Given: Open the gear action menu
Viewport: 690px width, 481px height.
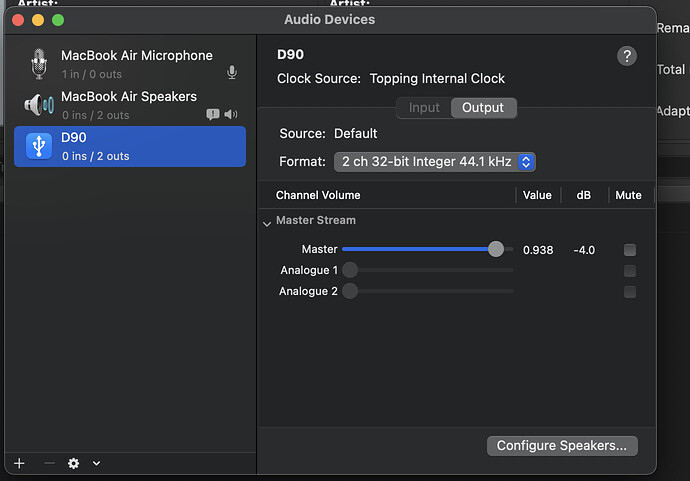Looking at the screenshot, I should pos(73,463).
